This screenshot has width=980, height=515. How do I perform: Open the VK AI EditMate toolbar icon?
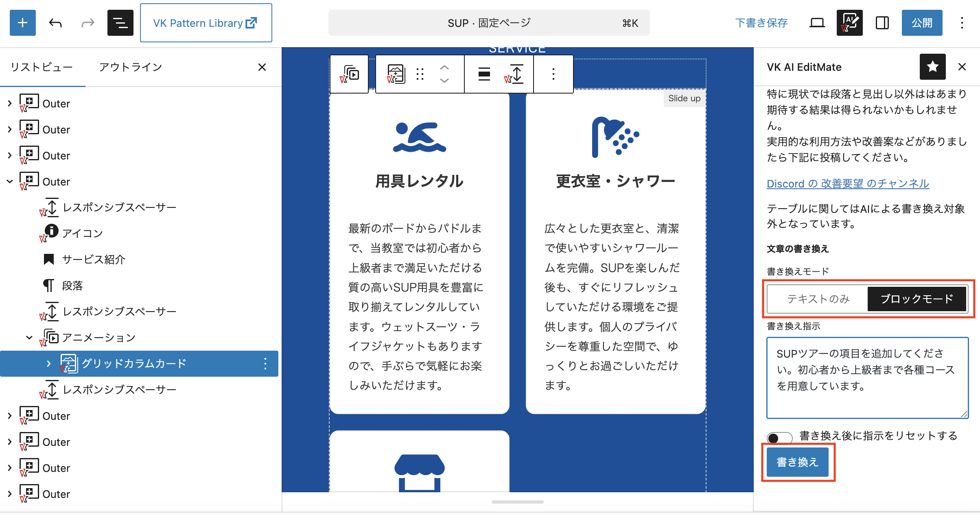849,23
